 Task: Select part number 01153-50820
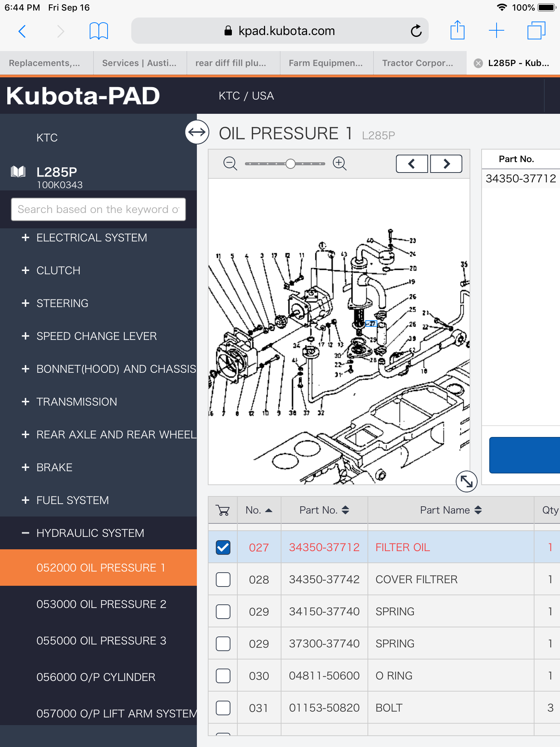pyautogui.click(x=324, y=708)
